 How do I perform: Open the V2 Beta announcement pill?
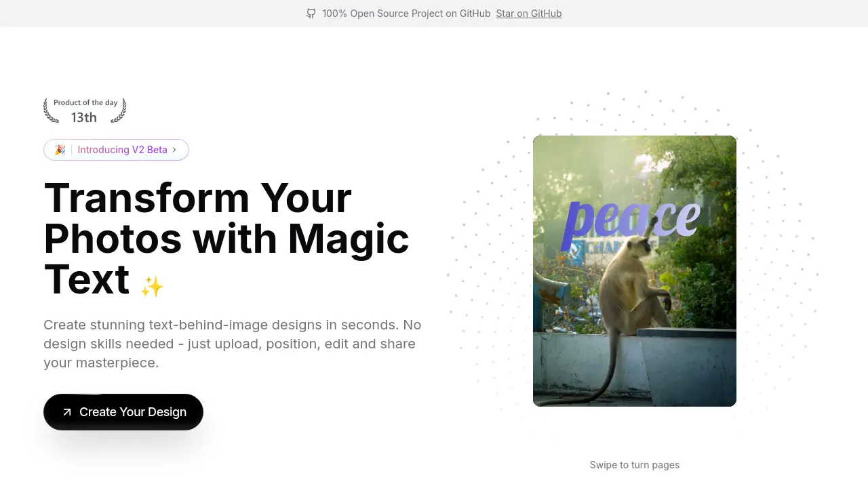pyautogui.click(x=116, y=150)
